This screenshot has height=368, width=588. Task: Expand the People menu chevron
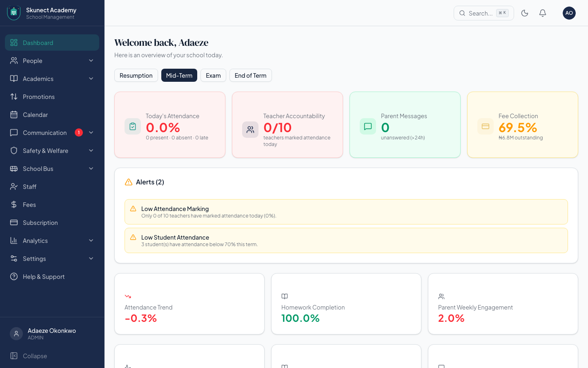91,61
